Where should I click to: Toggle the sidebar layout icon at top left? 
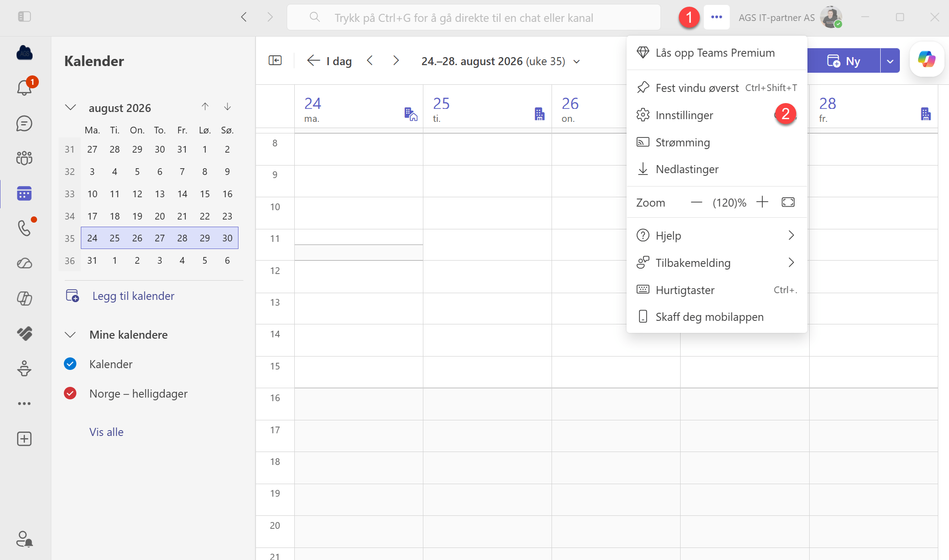24,17
